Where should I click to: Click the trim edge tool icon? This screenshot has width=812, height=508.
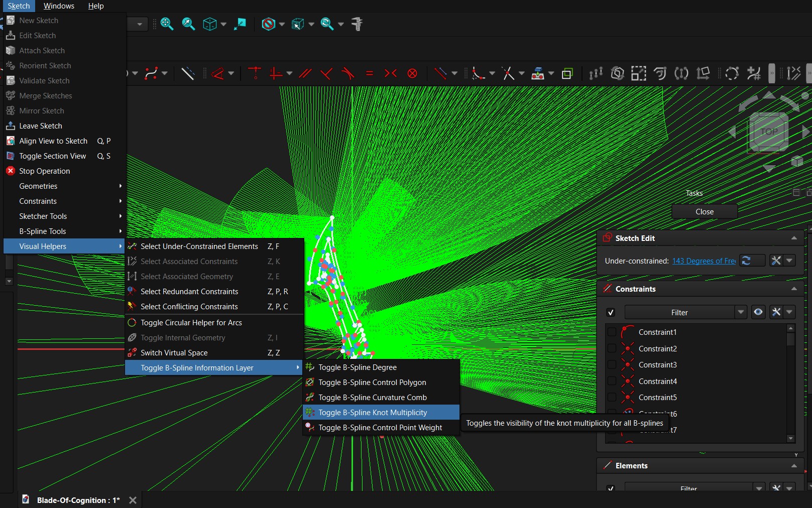508,73
